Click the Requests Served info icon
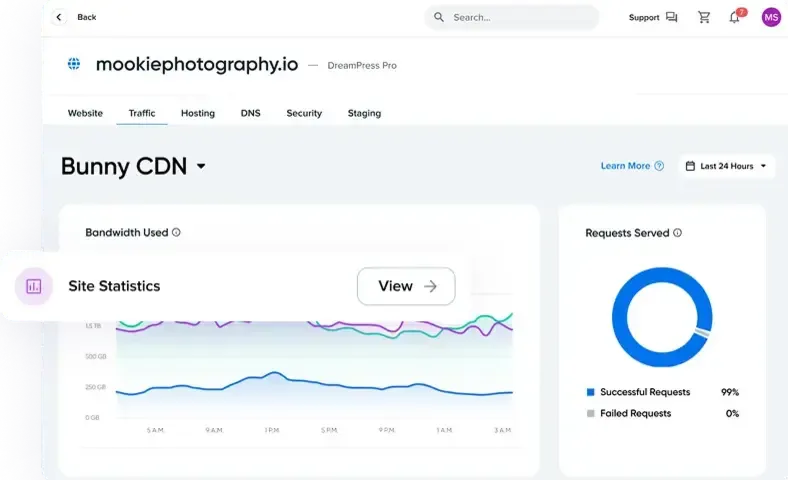Screen dimensions: 788x480 point(677,233)
